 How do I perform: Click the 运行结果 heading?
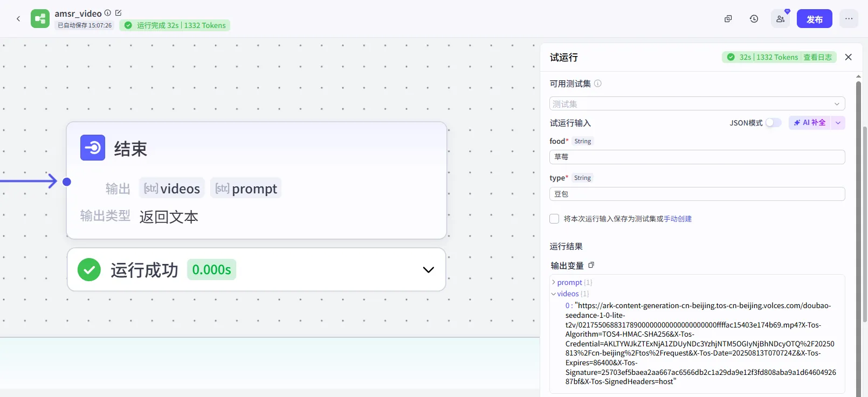[x=566, y=246]
